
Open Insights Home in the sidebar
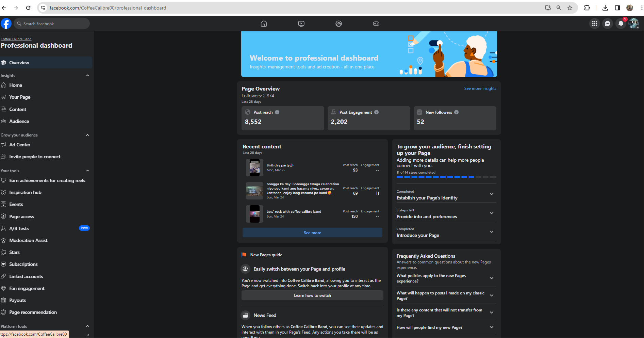click(x=46, y=85)
